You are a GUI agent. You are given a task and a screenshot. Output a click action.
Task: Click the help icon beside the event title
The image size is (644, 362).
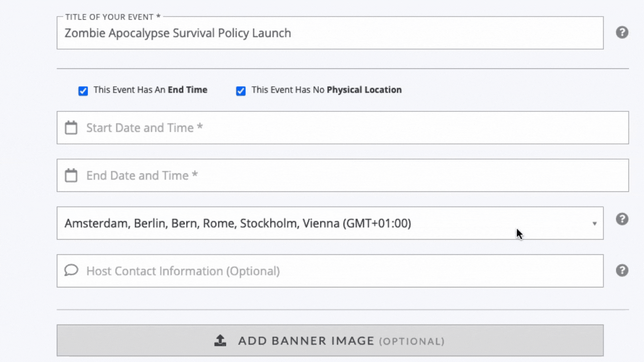(622, 33)
